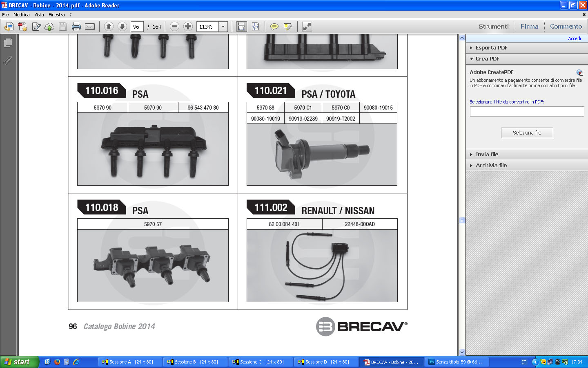Click the Seleziona file button

tap(527, 133)
